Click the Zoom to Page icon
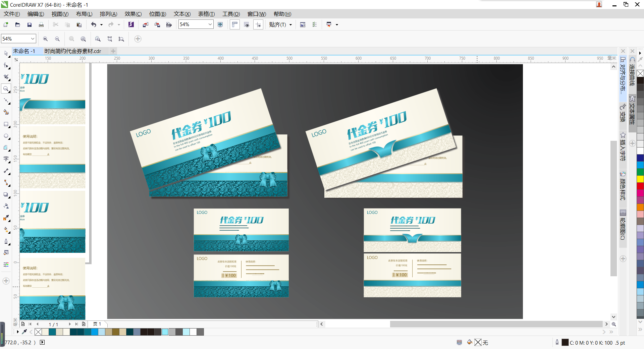644x349 pixels. click(x=98, y=39)
